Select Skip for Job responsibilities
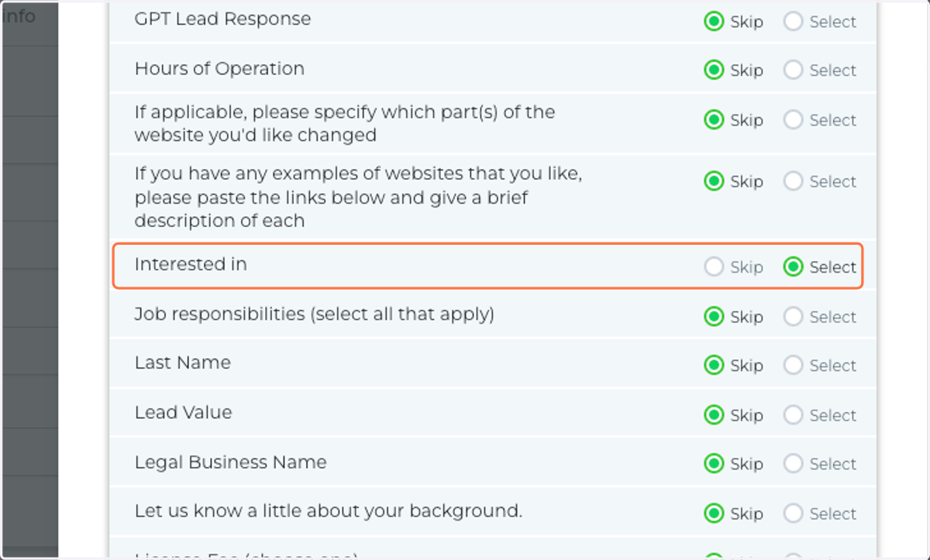The image size is (930, 560). click(714, 317)
